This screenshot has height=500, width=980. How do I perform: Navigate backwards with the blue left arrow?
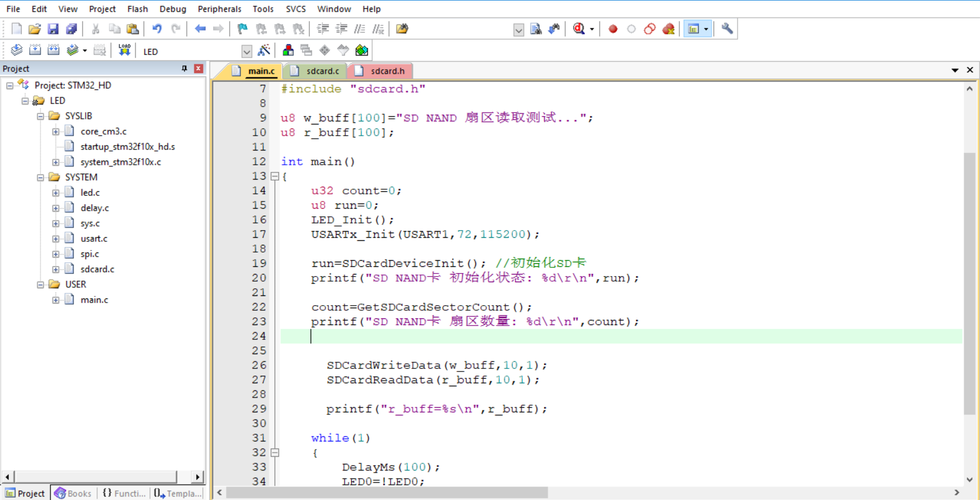click(x=200, y=29)
